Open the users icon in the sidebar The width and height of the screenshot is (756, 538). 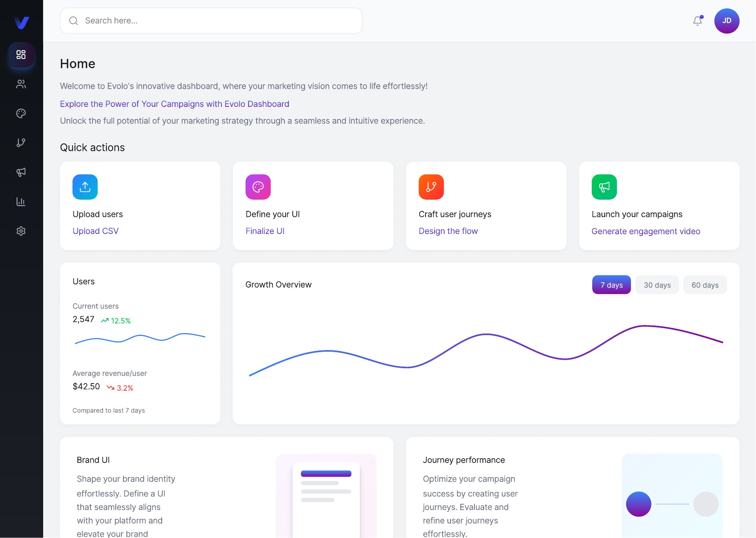pos(21,84)
